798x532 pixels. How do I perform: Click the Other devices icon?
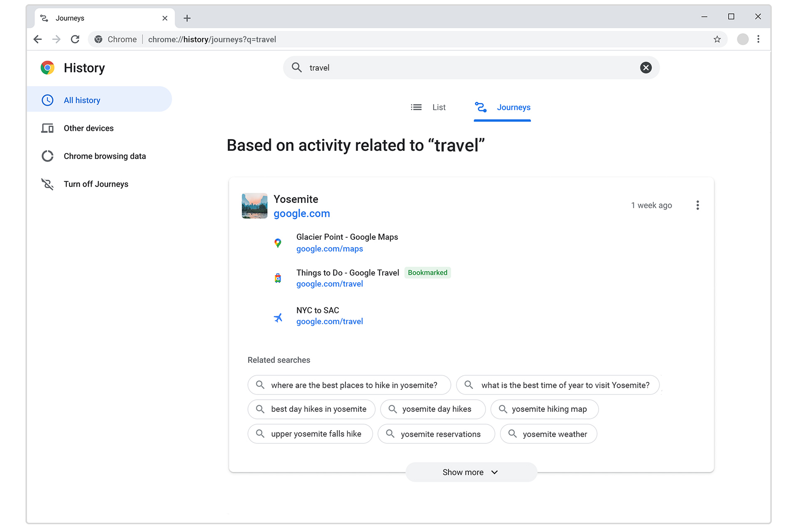pyautogui.click(x=47, y=128)
